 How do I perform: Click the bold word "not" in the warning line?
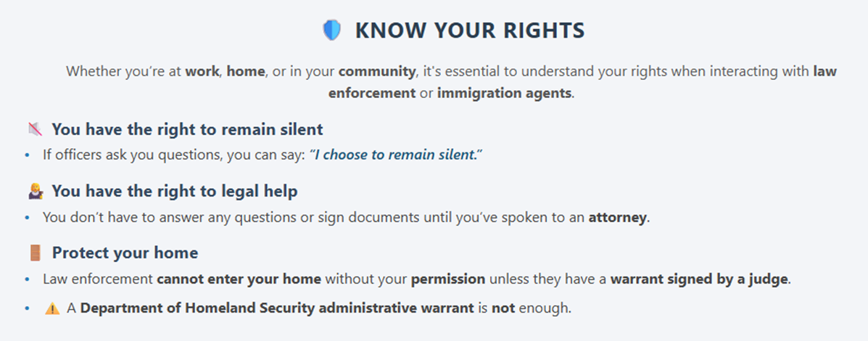(x=503, y=308)
